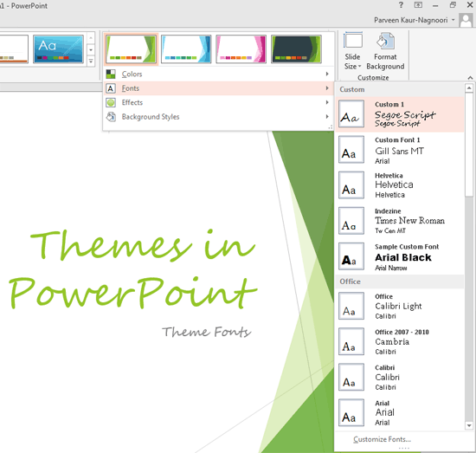Viewport: 476px width, 453px height.
Task: Click the Background Styles paint bucket icon
Action: 111,117
